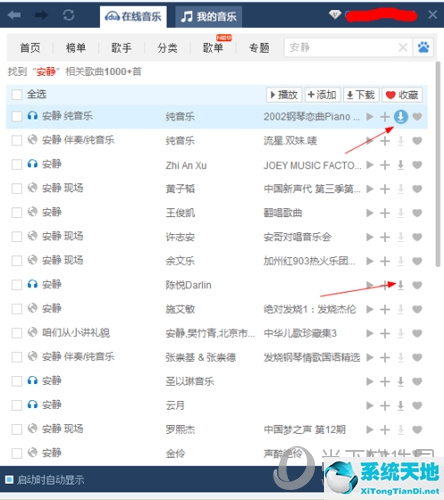Download the 陈悦Darlin song
Viewport: 444px width, 500px height.
tap(401, 285)
